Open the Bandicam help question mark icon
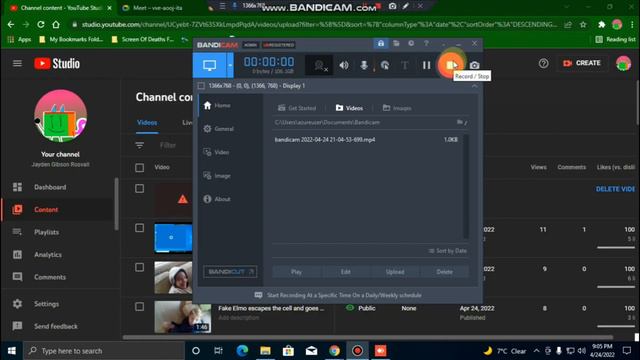The image size is (640, 360). 426,43
